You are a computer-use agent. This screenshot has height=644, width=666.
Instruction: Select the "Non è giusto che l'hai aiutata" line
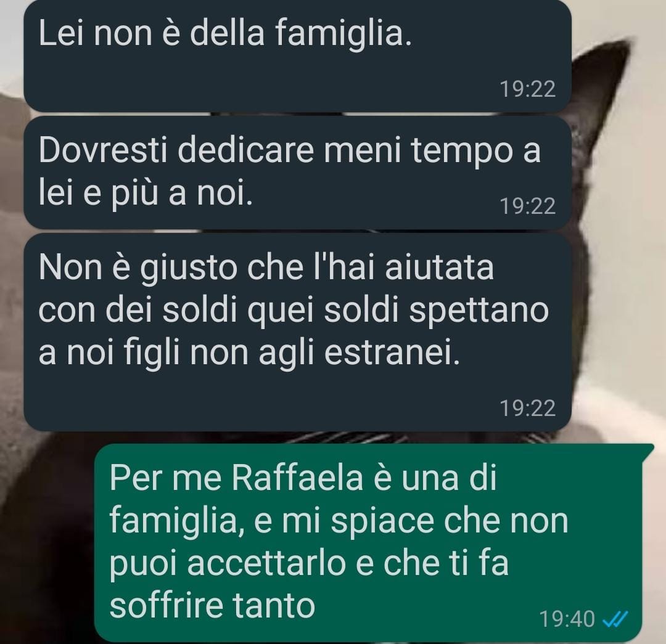point(266,267)
